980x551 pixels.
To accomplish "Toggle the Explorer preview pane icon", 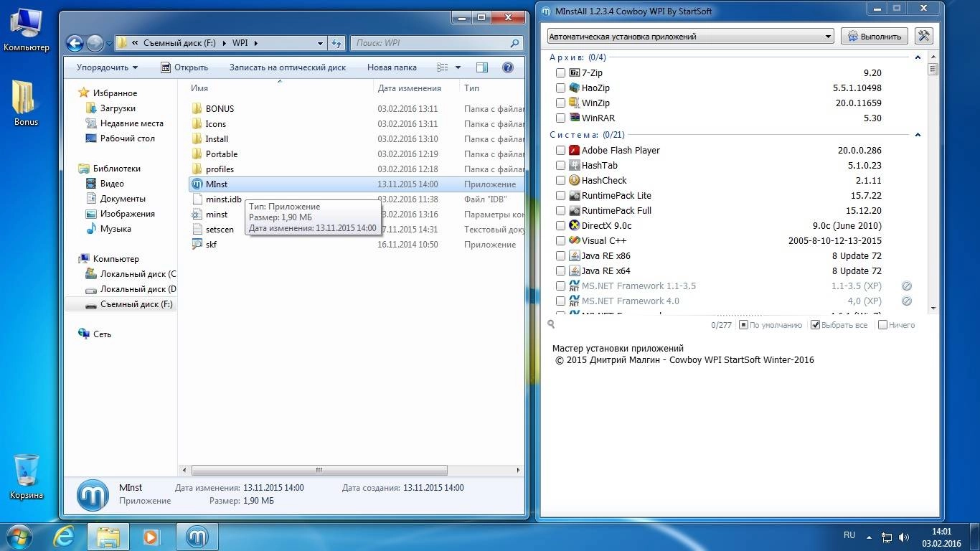I will tap(482, 67).
